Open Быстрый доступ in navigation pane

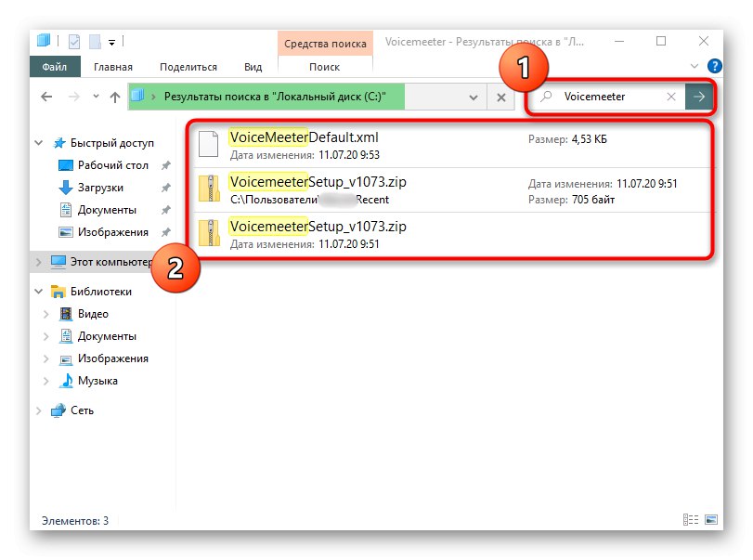pos(112,143)
